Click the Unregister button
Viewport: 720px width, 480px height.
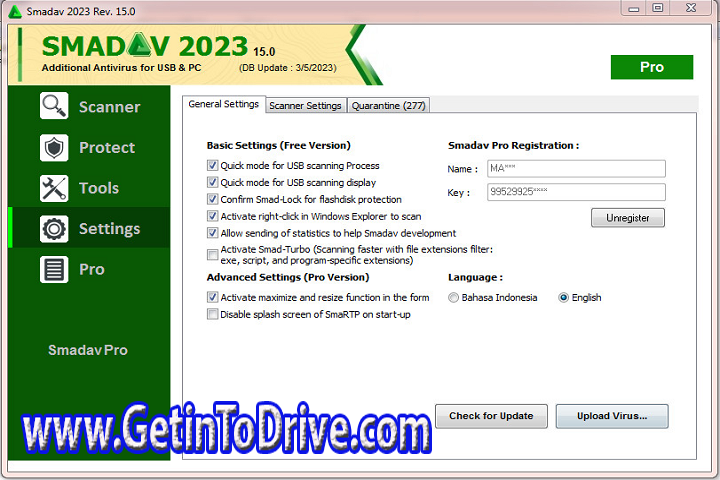coord(628,218)
